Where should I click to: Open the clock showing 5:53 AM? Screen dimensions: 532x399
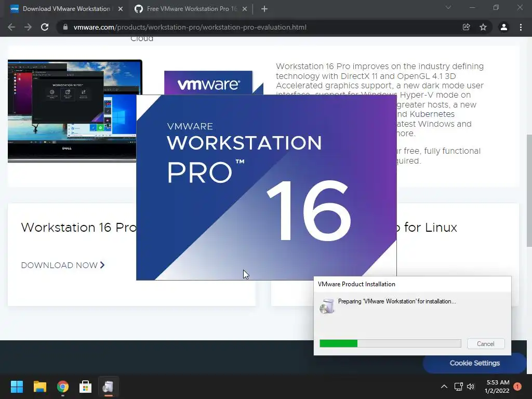(497, 387)
